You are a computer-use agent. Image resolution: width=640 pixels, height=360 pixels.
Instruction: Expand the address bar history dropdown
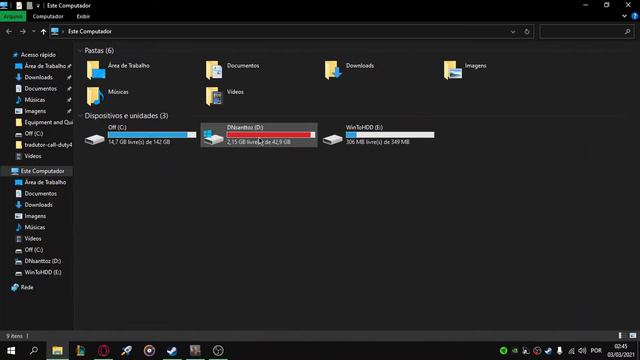[513, 31]
